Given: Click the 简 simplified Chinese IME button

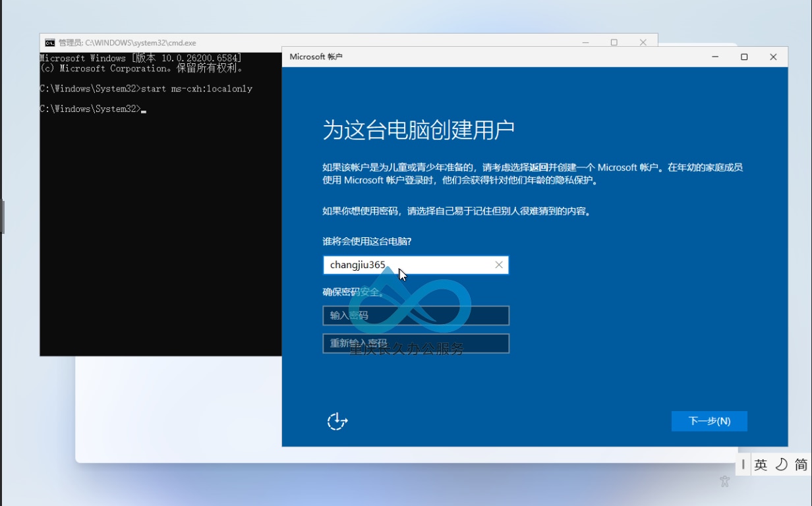Looking at the screenshot, I should [801, 464].
